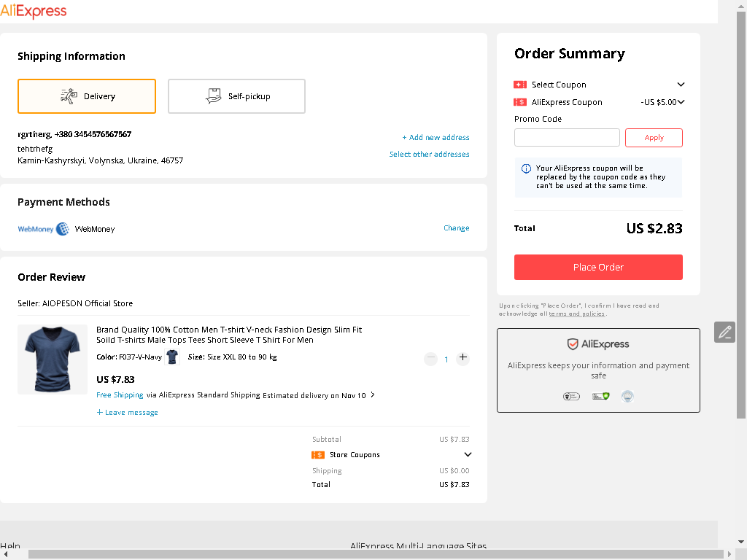
Task: Click the Place Order button
Action: (598, 267)
